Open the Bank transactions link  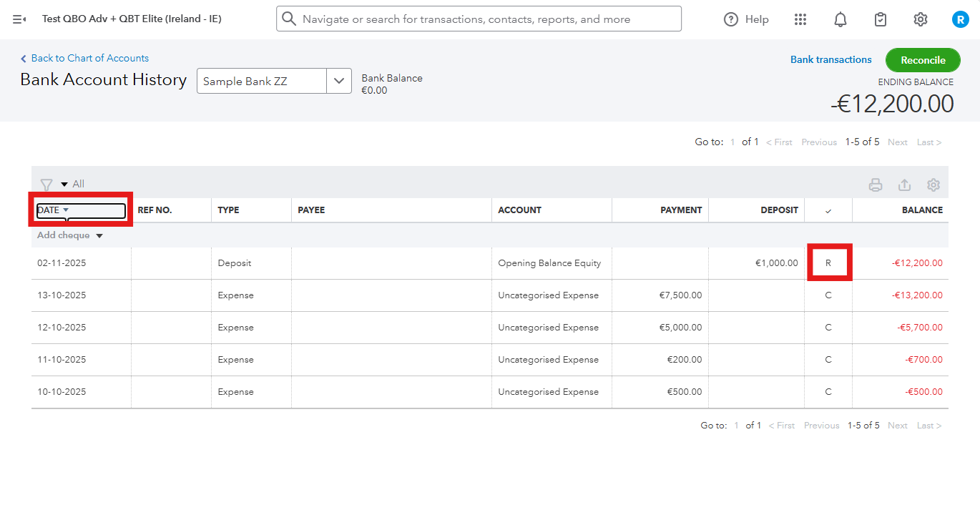tap(830, 60)
